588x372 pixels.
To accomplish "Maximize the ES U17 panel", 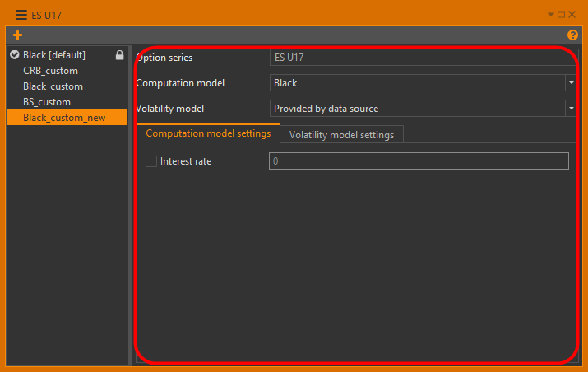I will tap(562, 14).
